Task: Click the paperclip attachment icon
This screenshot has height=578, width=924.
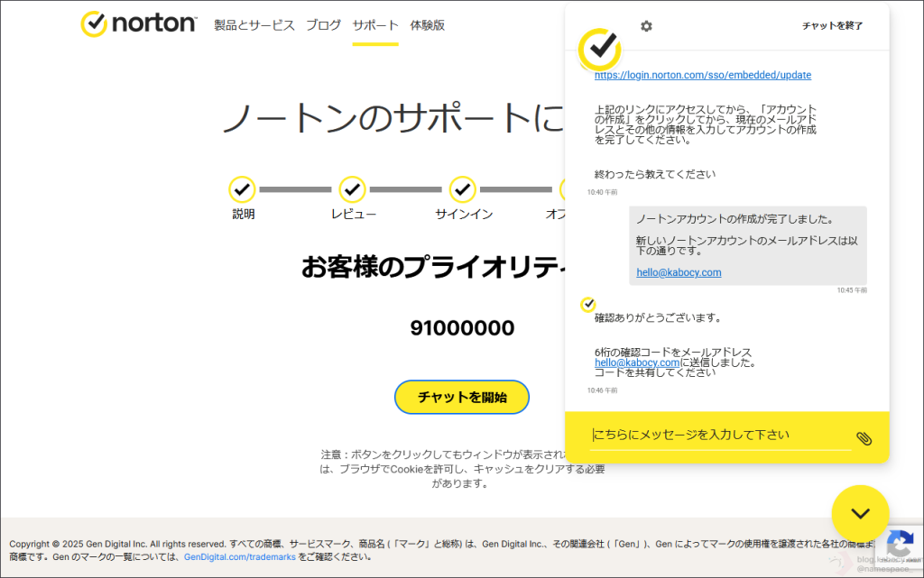Action: pyautogui.click(x=864, y=438)
